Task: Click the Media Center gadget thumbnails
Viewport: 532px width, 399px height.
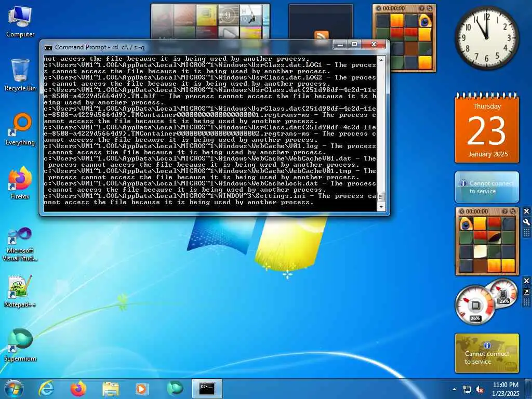Action: (x=210, y=21)
